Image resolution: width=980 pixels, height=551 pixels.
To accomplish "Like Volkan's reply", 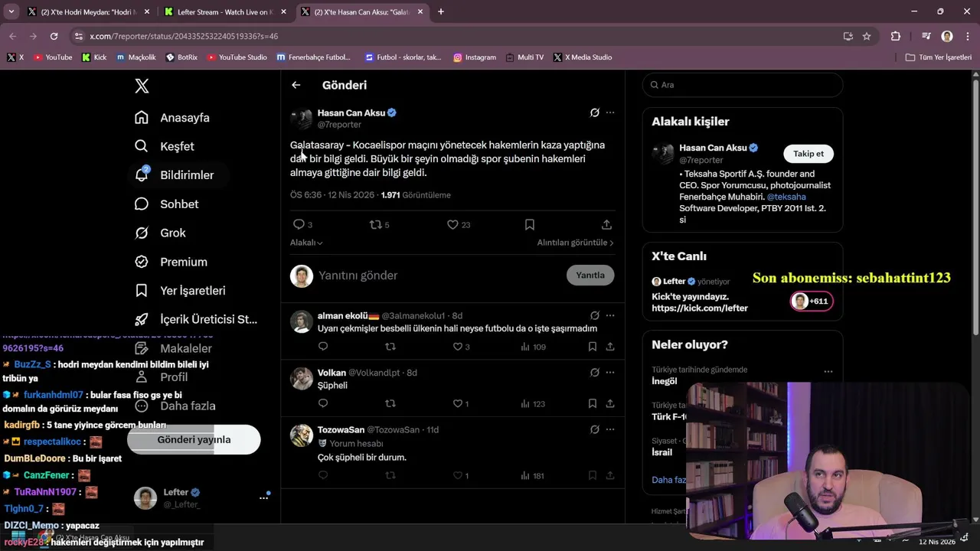I will tap(458, 403).
